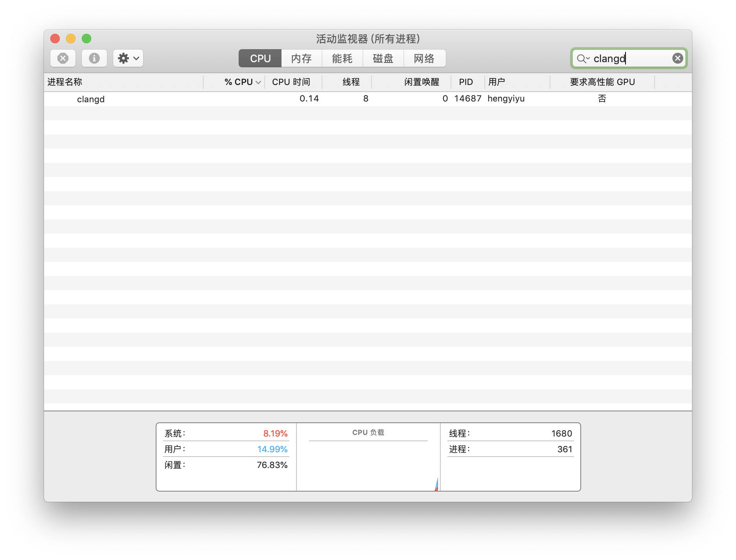This screenshot has height=560, width=736.
Task: Sort by CPU 时间 column header
Action: point(293,82)
